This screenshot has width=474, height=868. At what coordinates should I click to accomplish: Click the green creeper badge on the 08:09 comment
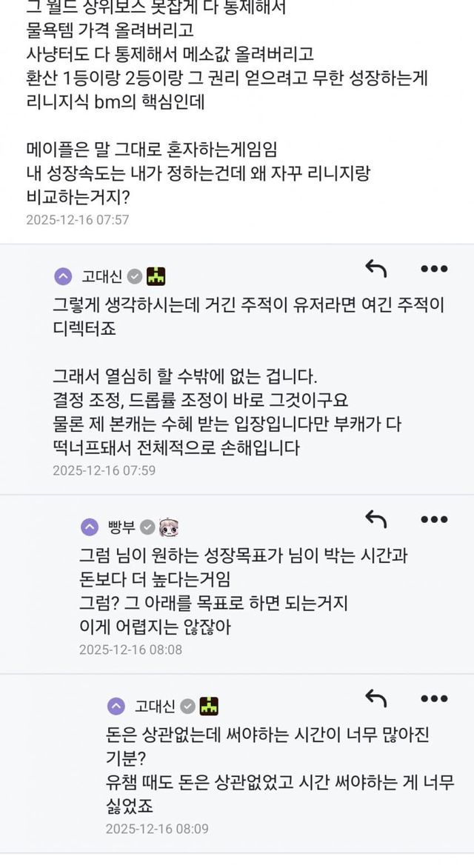[x=209, y=706]
